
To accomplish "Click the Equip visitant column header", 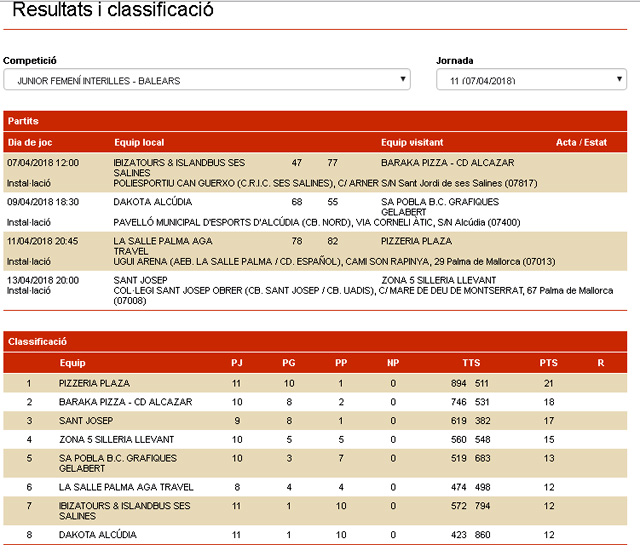I will pyautogui.click(x=412, y=142).
